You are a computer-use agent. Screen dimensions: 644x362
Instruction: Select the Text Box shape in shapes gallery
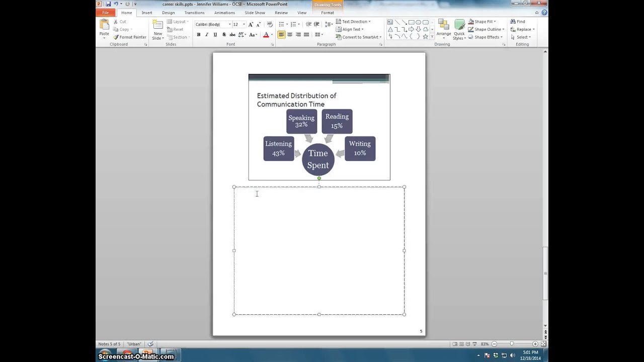(x=390, y=22)
